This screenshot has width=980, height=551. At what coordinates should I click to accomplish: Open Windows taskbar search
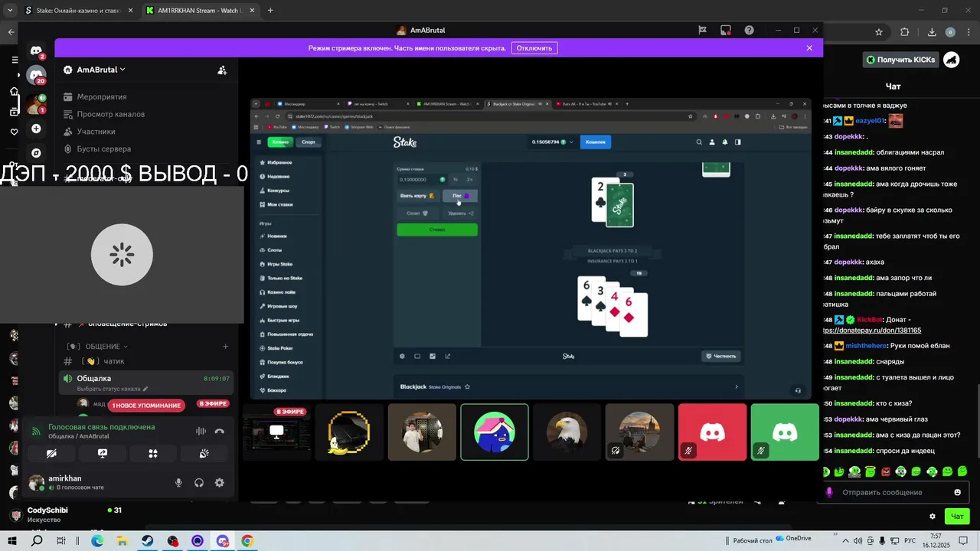pos(37,541)
